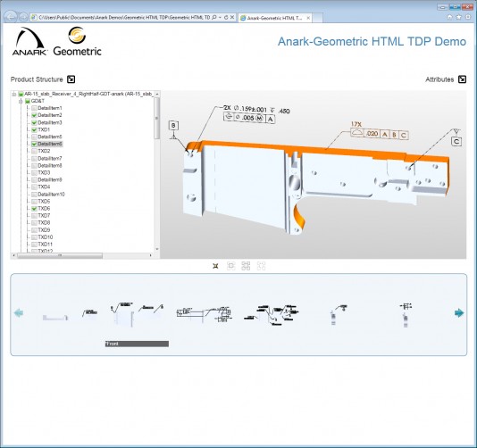Click the address bar search magnifier icon
477x448 pixels.
[214, 18]
